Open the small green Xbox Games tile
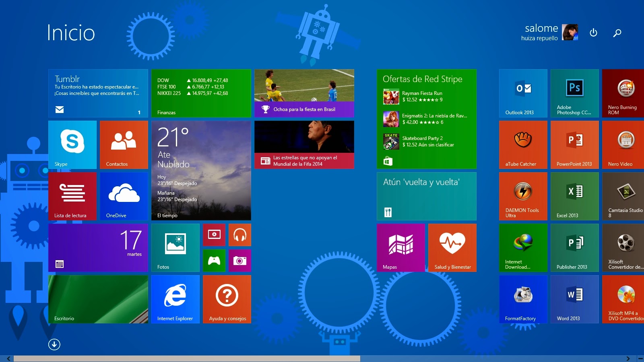This screenshot has height=362, width=644. click(214, 261)
